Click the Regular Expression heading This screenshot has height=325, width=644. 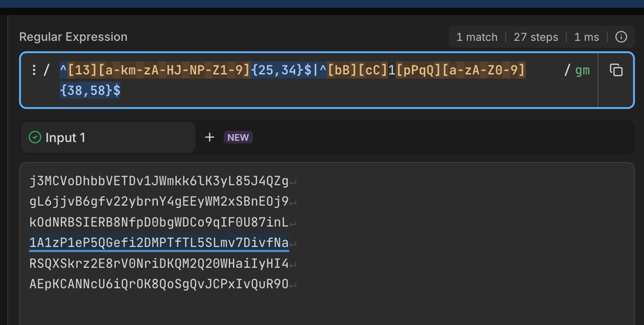[73, 37]
